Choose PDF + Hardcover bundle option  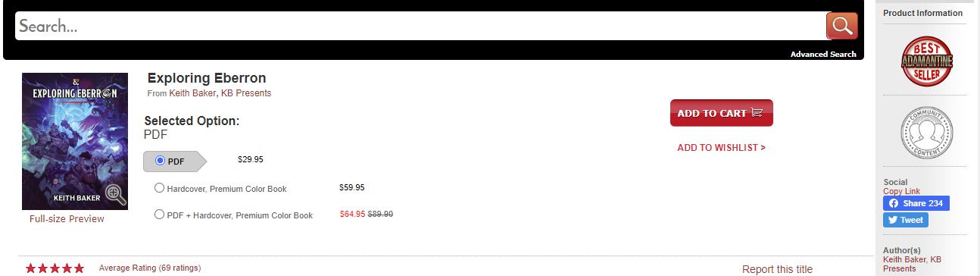tap(159, 215)
